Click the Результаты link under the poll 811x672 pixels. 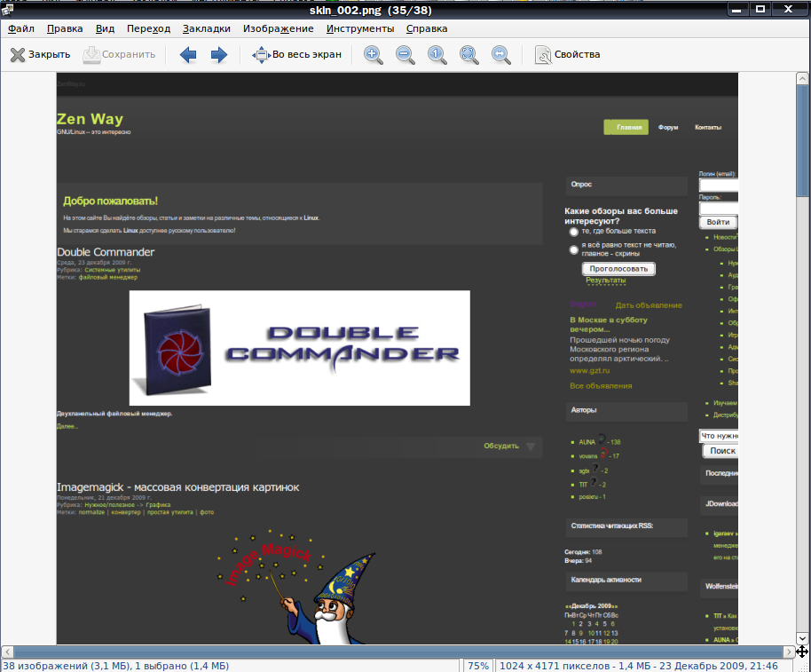[606, 281]
